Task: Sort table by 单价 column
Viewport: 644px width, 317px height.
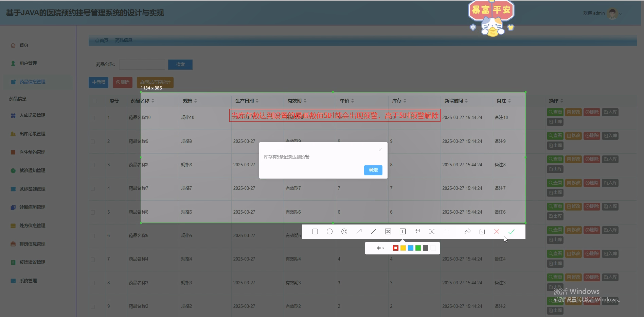Action: point(353,101)
